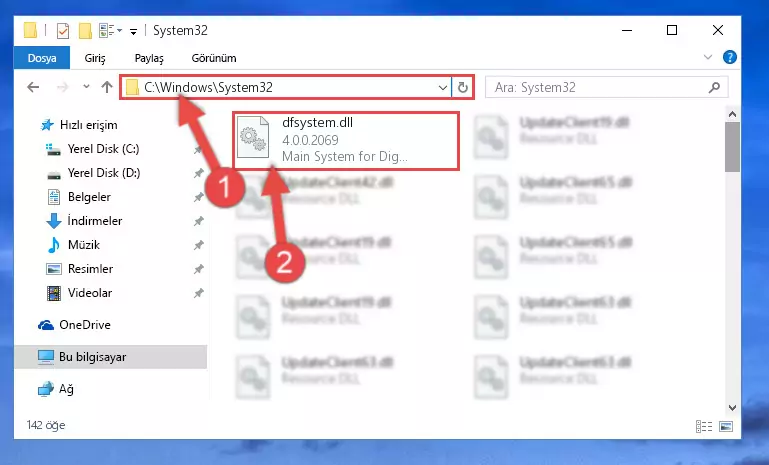This screenshot has width=769, height=465.
Task: Open Müzik in the sidebar
Action: pyautogui.click(x=84, y=245)
